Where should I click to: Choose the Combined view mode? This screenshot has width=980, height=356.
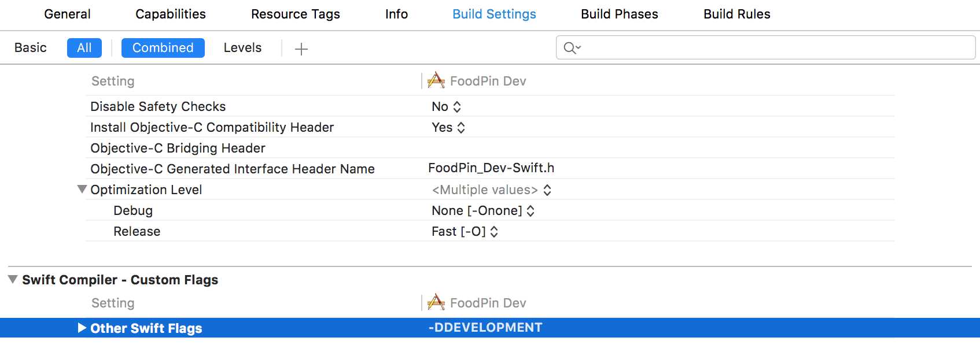point(163,48)
